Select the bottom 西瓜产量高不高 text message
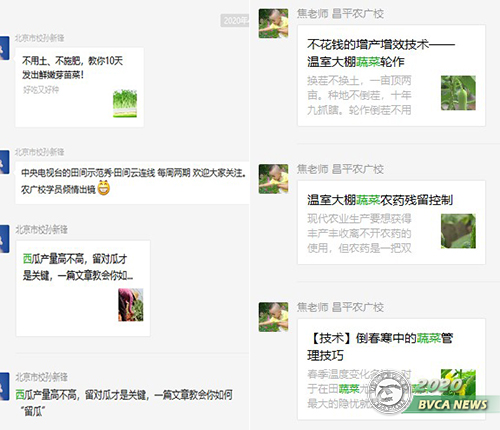This screenshot has height=430, width=500. point(124,403)
